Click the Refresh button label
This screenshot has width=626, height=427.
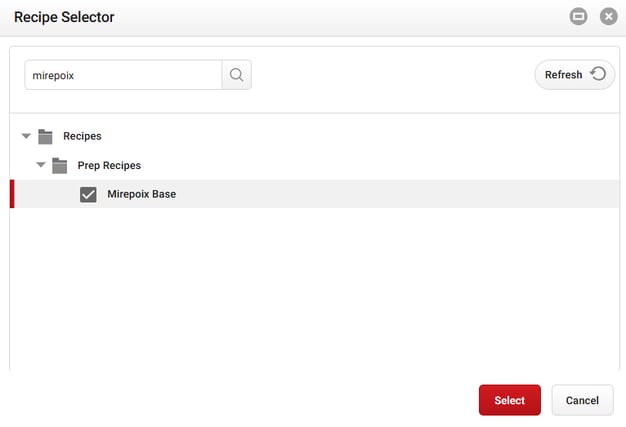pyautogui.click(x=563, y=75)
